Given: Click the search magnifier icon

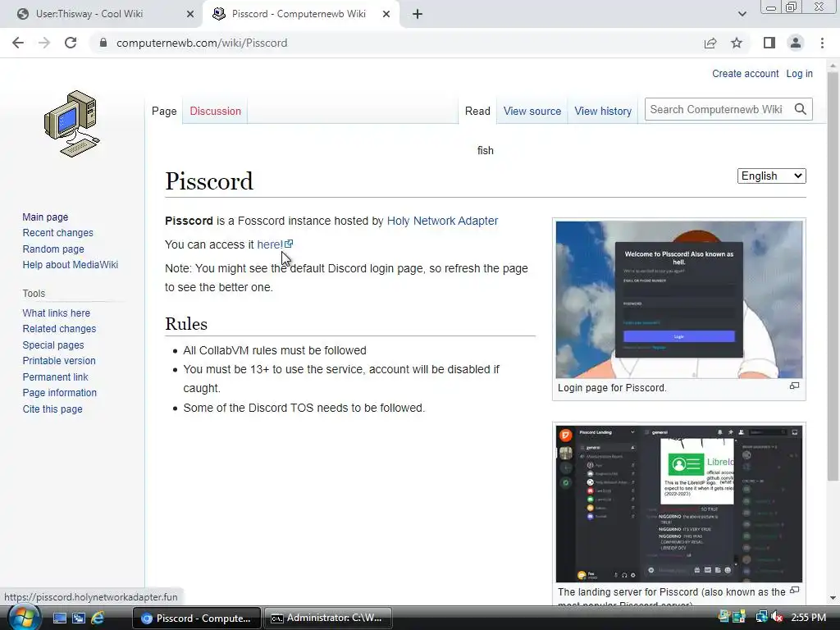Looking at the screenshot, I should (x=801, y=109).
